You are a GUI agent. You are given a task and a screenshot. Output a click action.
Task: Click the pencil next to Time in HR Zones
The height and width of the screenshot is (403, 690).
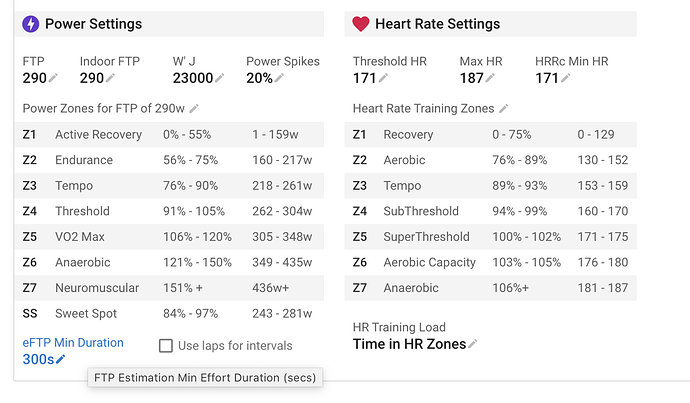(x=473, y=345)
